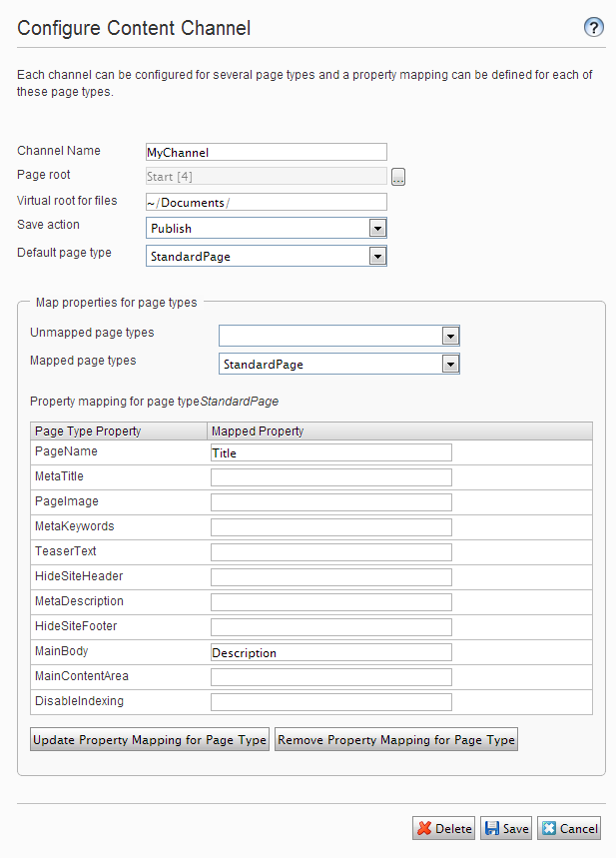Click the Virtual root for files field
The width and height of the screenshot is (616, 858).
click(x=266, y=203)
